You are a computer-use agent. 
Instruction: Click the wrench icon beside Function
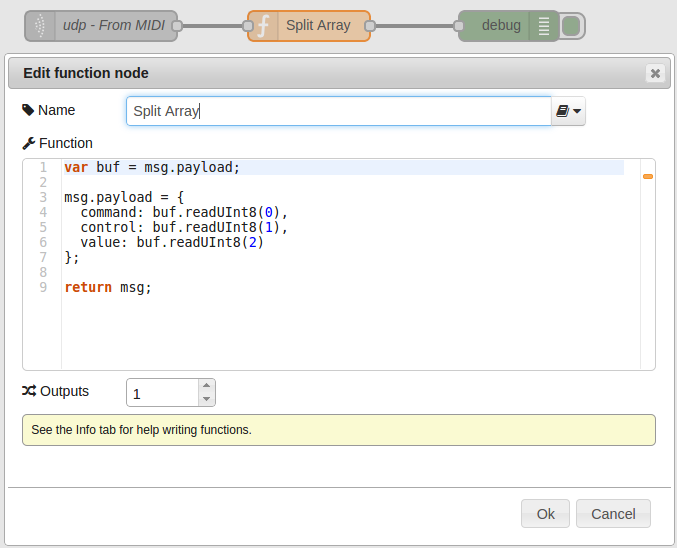coord(28,143)
